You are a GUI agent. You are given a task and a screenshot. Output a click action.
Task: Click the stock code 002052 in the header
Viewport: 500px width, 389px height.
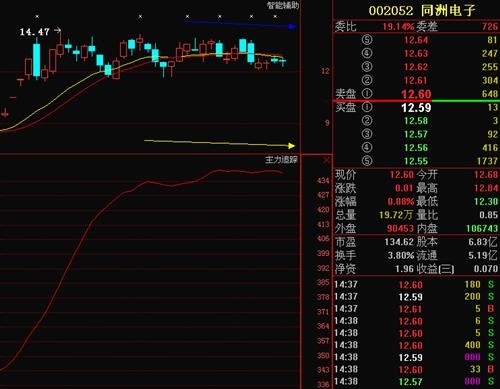[391, 11]
